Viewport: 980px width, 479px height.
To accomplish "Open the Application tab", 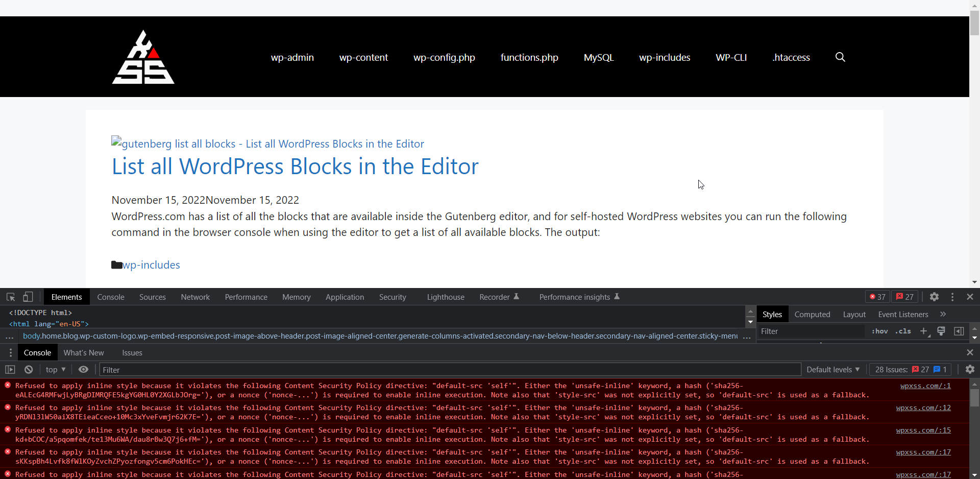I will pyautogui.click(x=345, y=297).
